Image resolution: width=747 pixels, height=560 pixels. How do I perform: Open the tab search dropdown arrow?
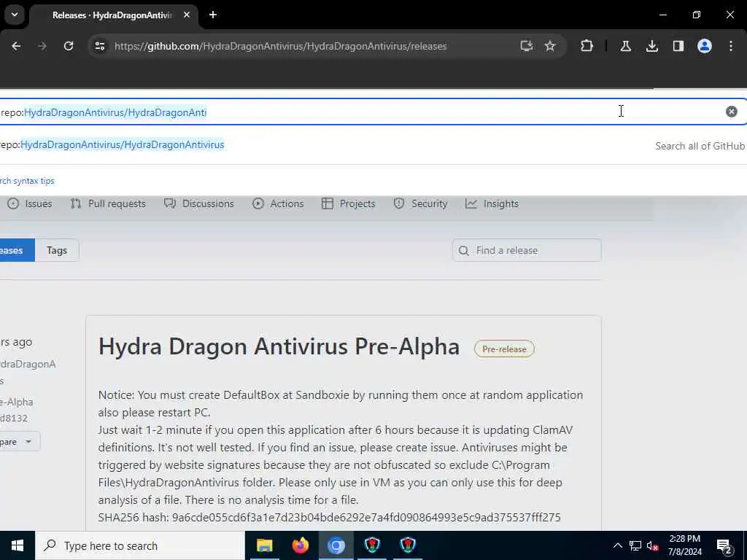point(15,15)
